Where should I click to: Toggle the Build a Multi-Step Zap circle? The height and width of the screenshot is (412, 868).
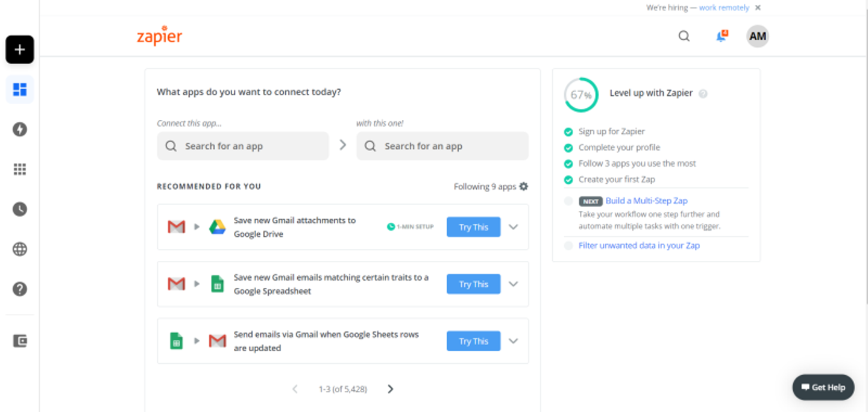(x=568, y=201)
